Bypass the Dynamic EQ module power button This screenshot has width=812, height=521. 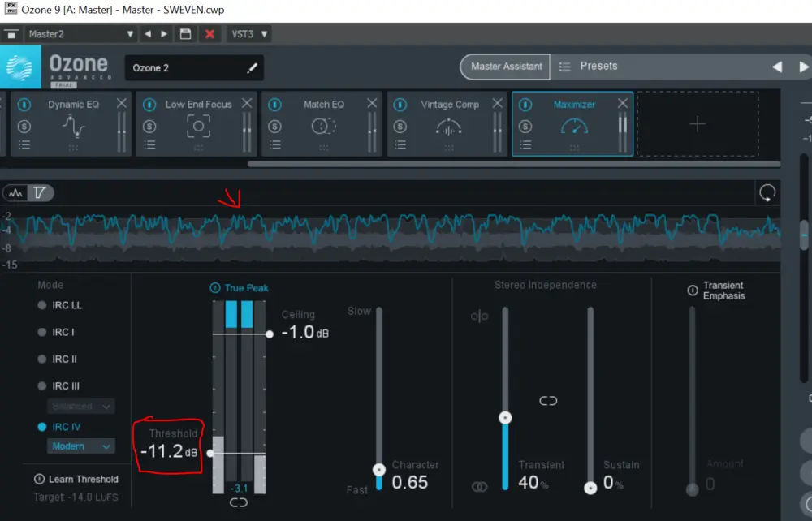(24, 105)
